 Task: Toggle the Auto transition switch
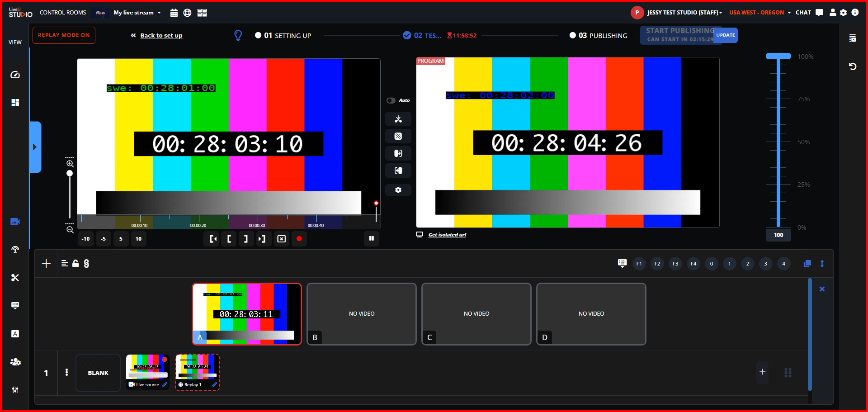(391, 100)
